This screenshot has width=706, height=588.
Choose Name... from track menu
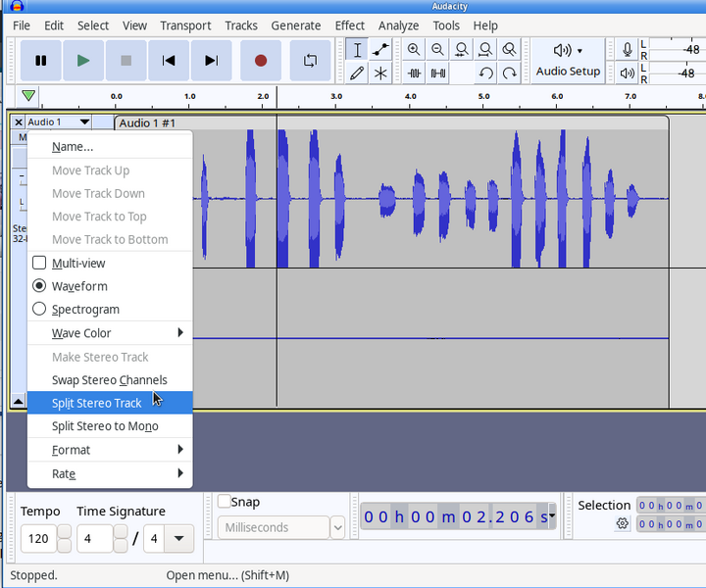point(110,147)
